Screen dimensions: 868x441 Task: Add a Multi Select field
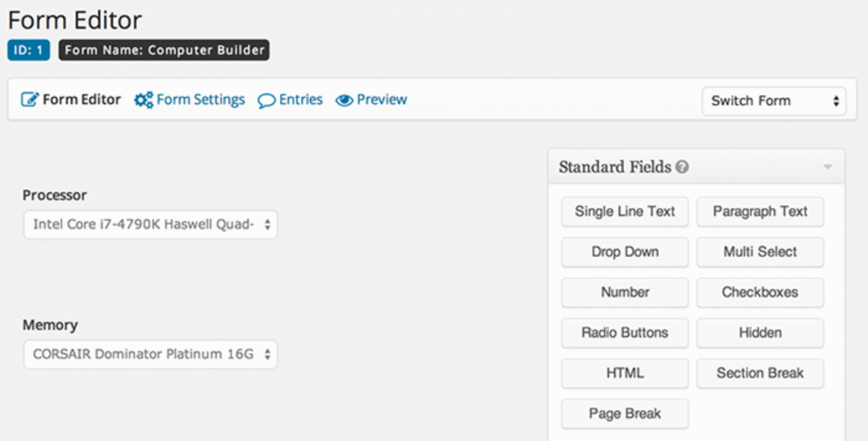[760, 252]
